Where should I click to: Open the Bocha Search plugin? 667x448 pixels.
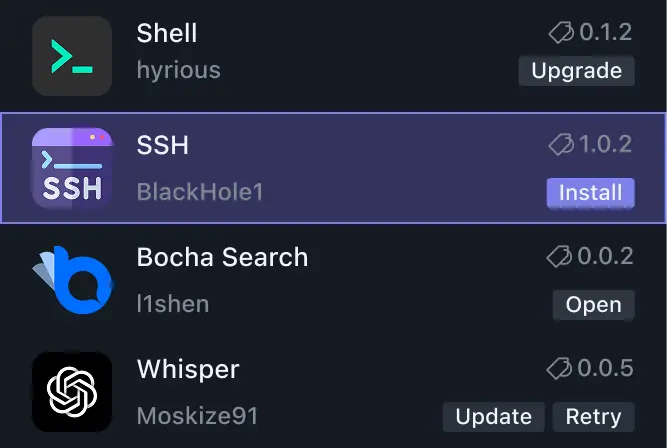(593, 305)
